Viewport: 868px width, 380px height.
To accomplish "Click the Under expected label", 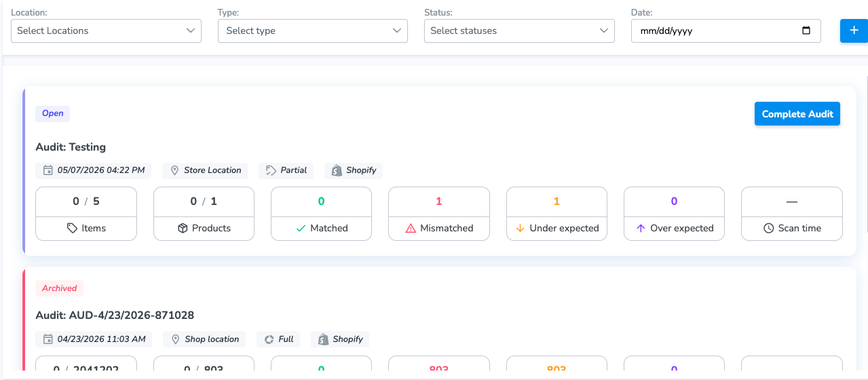I will [x=564, y=229].
